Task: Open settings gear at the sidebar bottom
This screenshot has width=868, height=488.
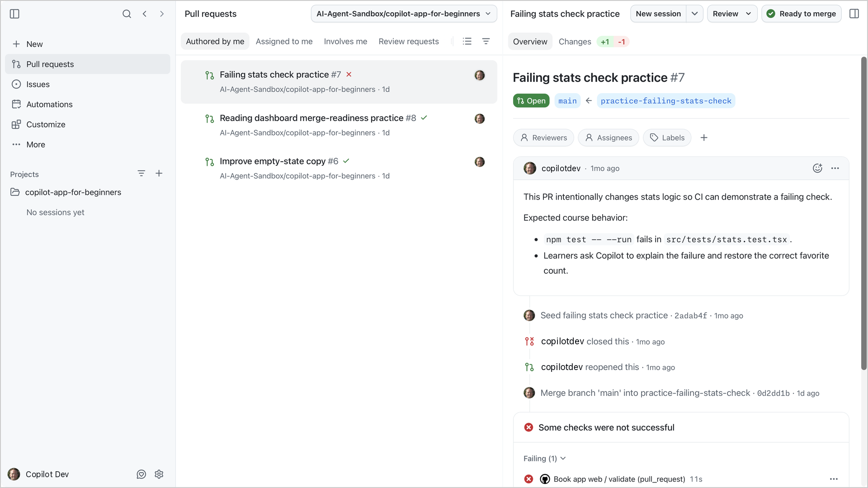Action: (x=159, y=474)
